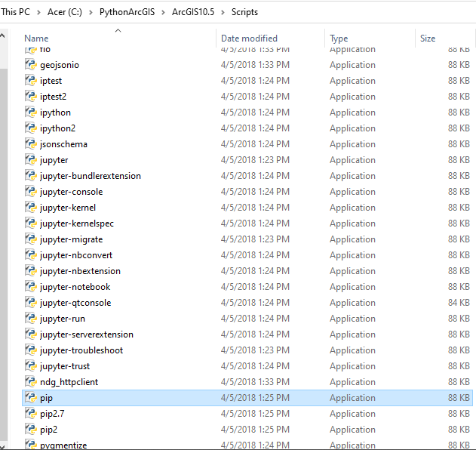Screen dimensions: 476x450
Task: Select the ipython application icon
Action: (31, 112)
